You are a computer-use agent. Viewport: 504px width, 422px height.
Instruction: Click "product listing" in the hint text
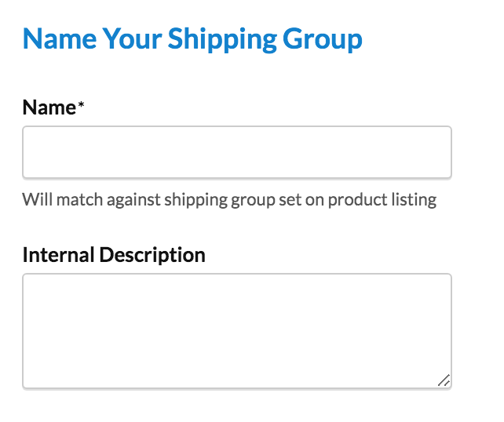point(382,199)
